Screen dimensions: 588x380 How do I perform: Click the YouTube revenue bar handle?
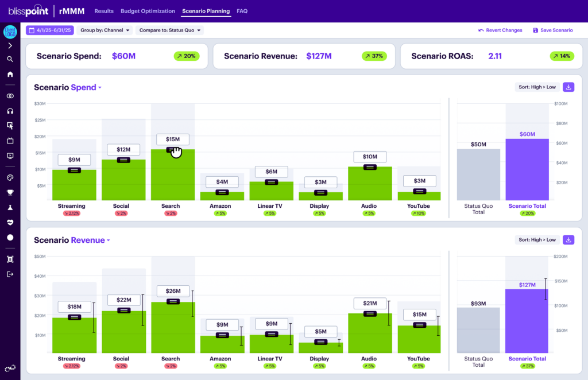[x=420, y=325]
